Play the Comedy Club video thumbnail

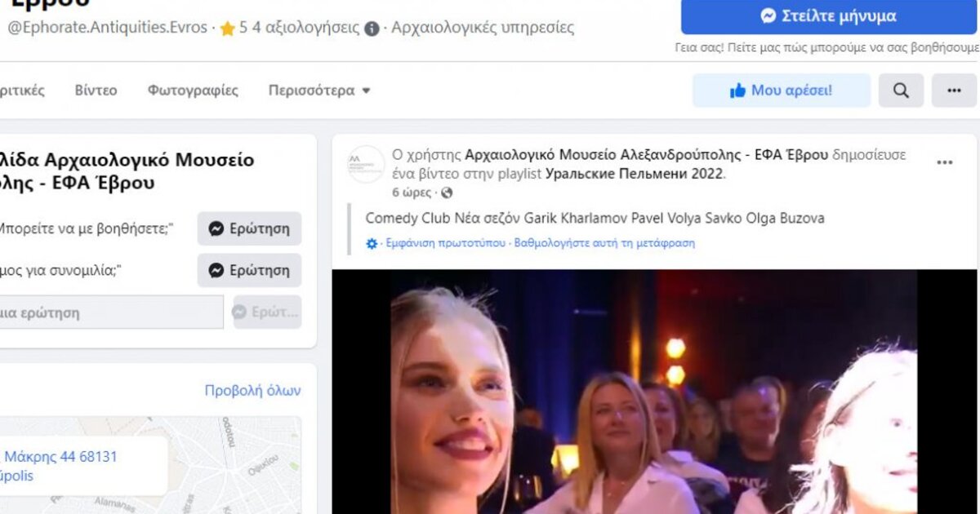pyautogui.click(x=653, y=392)
